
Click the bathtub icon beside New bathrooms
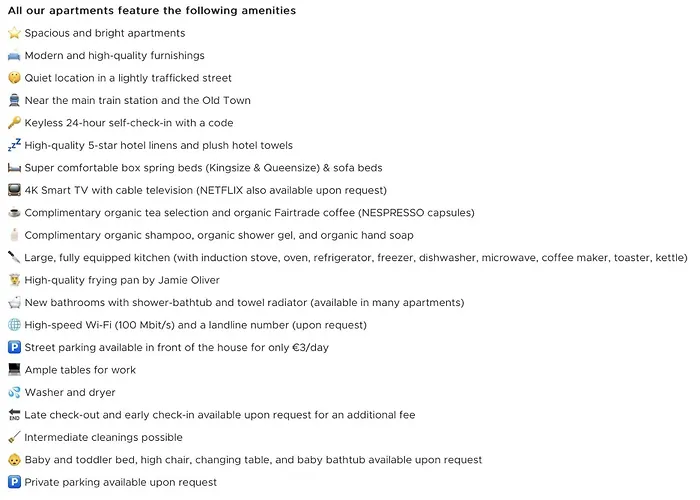click(14, 302)
